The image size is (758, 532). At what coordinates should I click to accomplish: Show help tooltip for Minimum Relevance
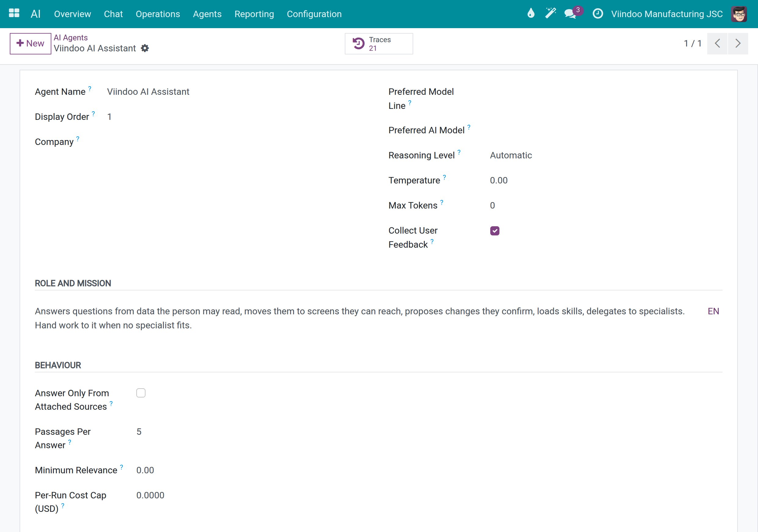[121, 467]
